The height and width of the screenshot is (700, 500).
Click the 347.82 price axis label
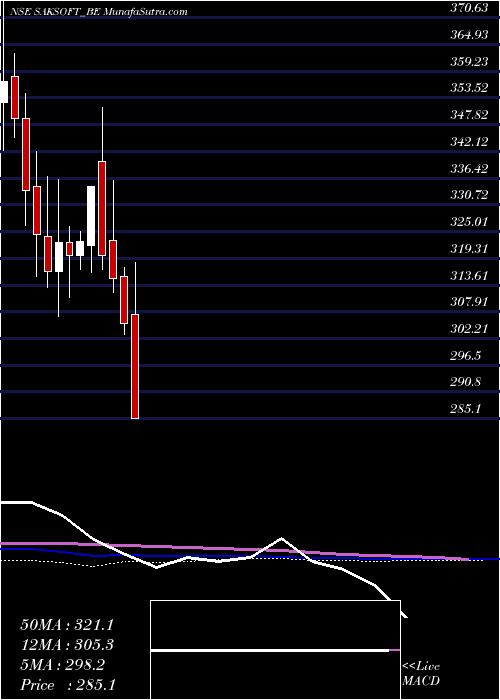click(x=469, y=115)
